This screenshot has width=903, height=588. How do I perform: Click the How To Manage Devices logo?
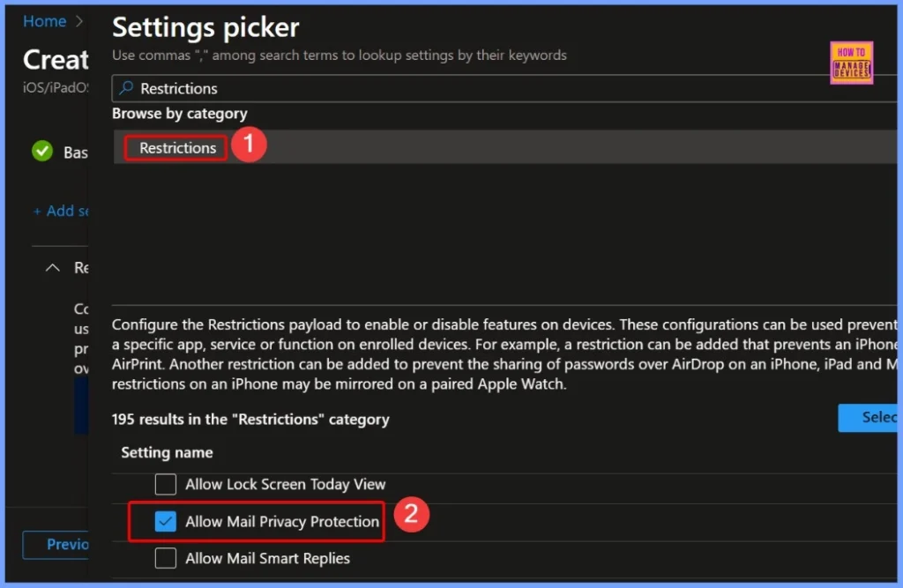click(x=851, y=63)
